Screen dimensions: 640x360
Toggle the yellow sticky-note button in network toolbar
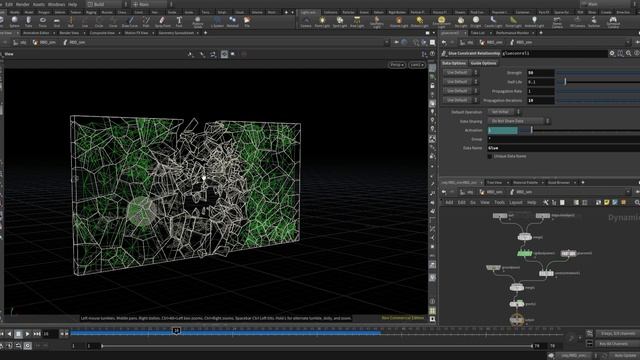(x=607, y=202)
